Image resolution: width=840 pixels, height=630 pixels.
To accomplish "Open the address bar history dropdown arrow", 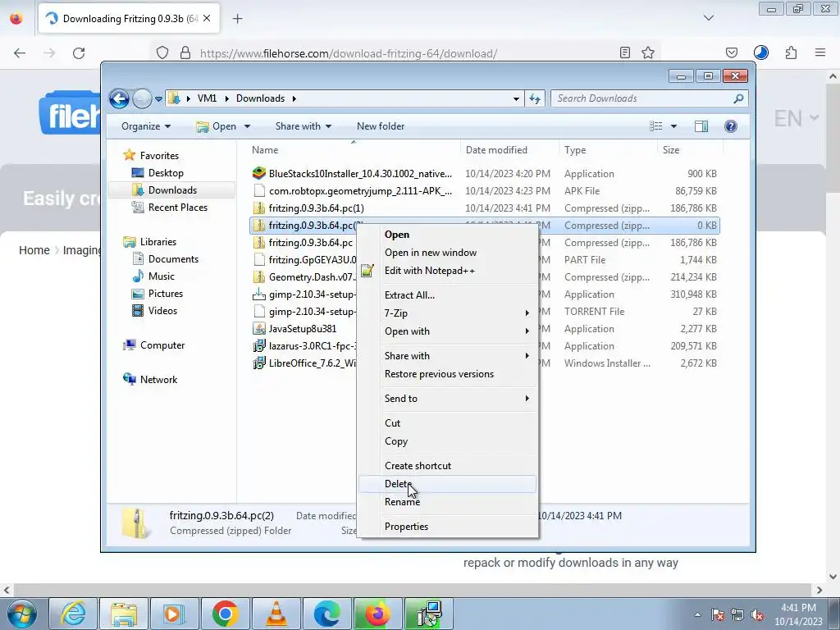I will (x=516, y=98).
